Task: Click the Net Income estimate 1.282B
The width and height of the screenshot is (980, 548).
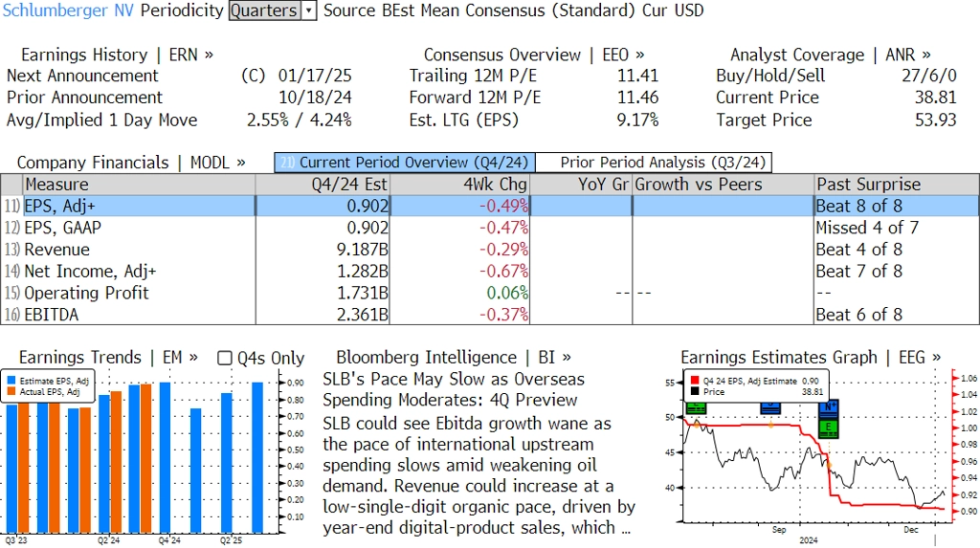Action: 363,272
